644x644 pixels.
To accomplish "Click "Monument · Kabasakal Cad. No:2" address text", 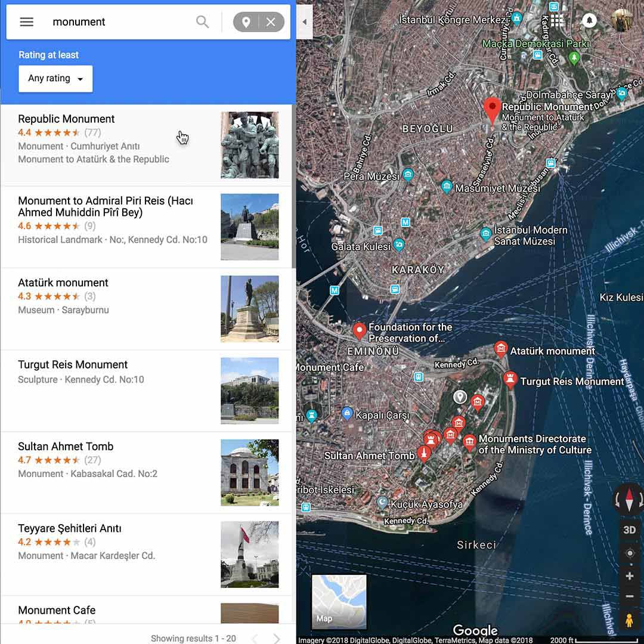I will (88, 473).
